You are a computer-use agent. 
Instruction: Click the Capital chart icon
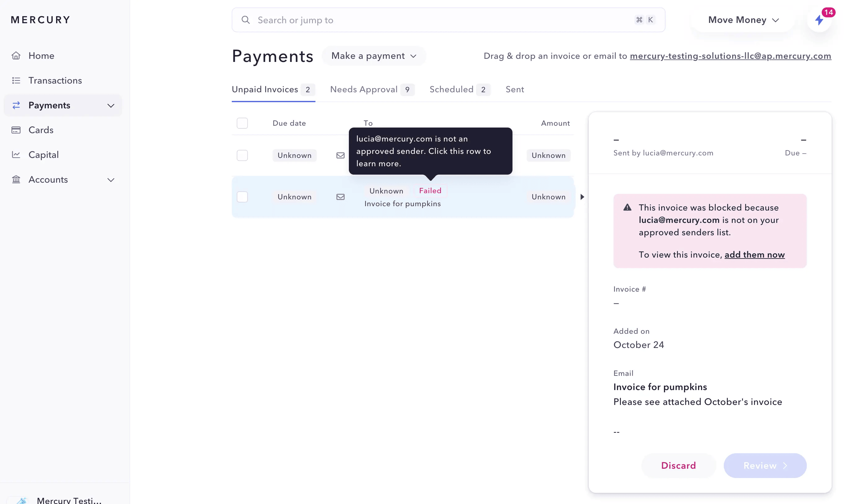[16, 154]
